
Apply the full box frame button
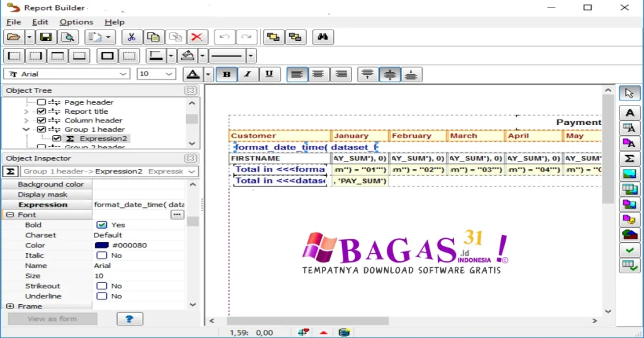pos(108,56)
